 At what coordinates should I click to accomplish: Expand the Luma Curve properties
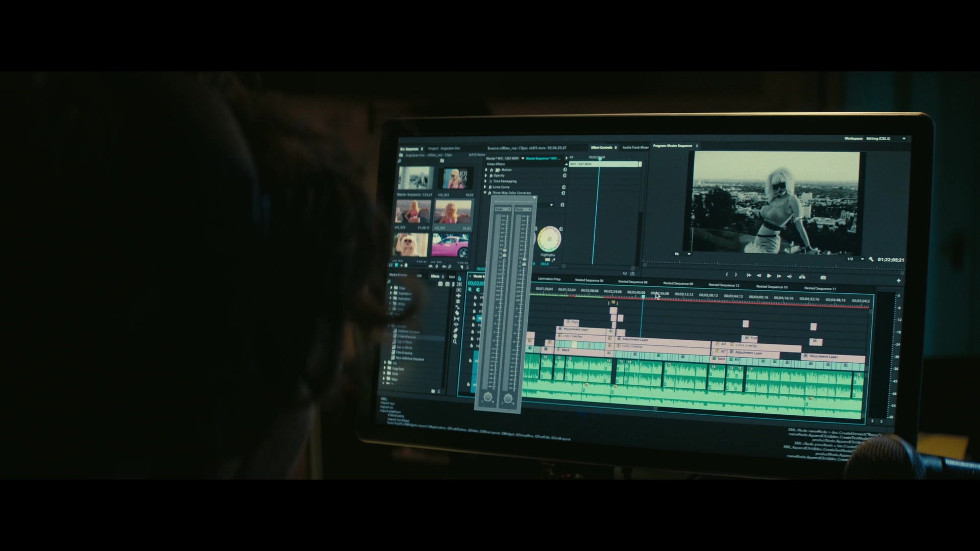[485, 187]
